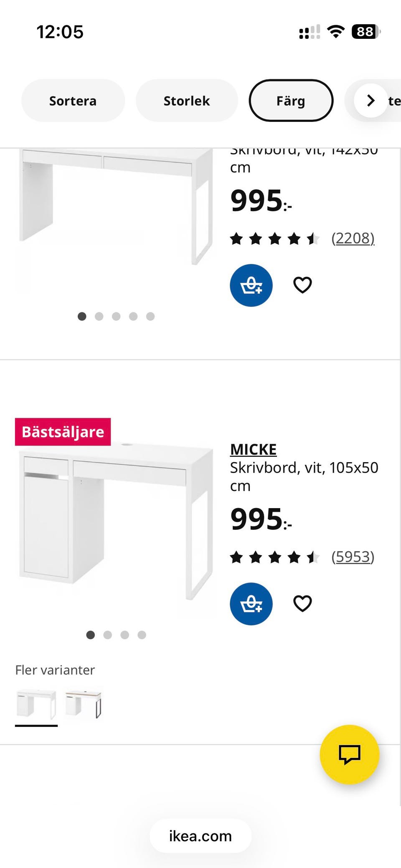The height and width of the screenshot is (868, 401).
Task: Open the yellow chat support button
Action: coord(349,754)
